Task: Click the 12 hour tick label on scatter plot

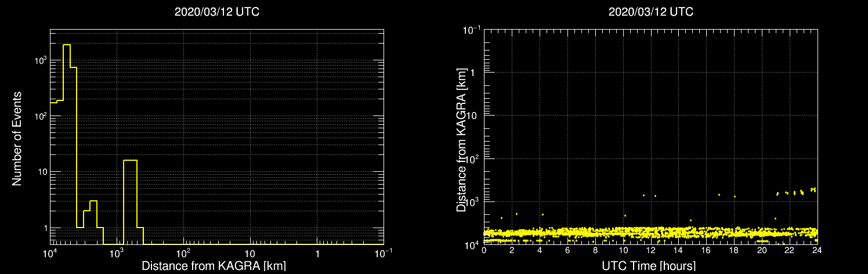Action: pos(650,251)
